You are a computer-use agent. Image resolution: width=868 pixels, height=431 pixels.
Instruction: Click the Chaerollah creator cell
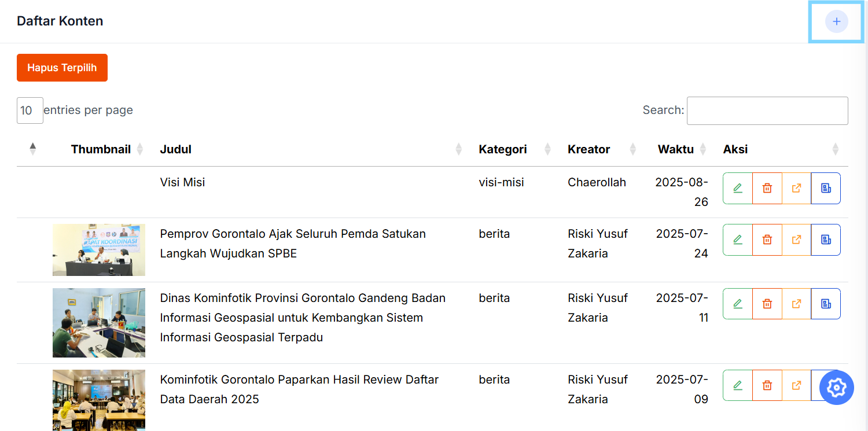pos(597,182)
